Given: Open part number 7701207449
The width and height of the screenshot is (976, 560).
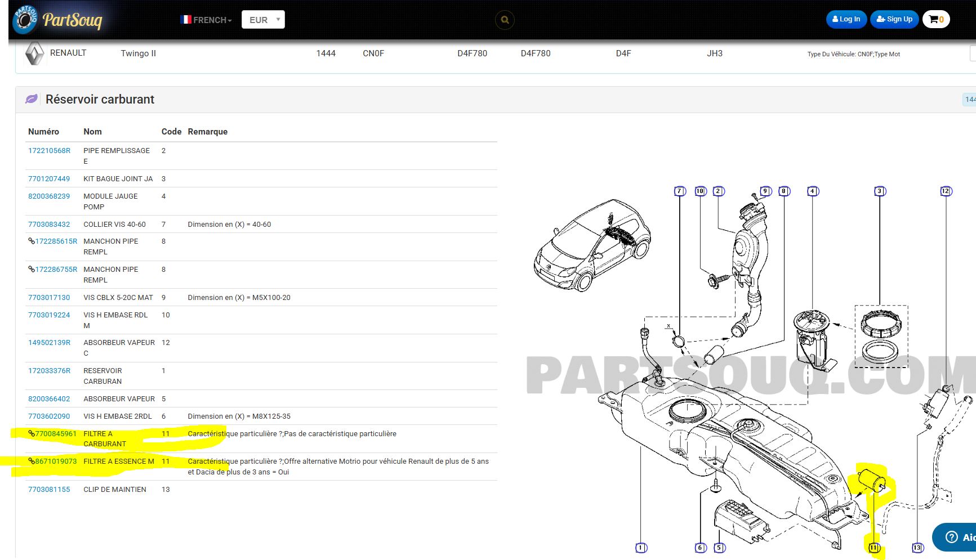Looking at the screenshot, I should pyautogui.click(x=49, y=179).
